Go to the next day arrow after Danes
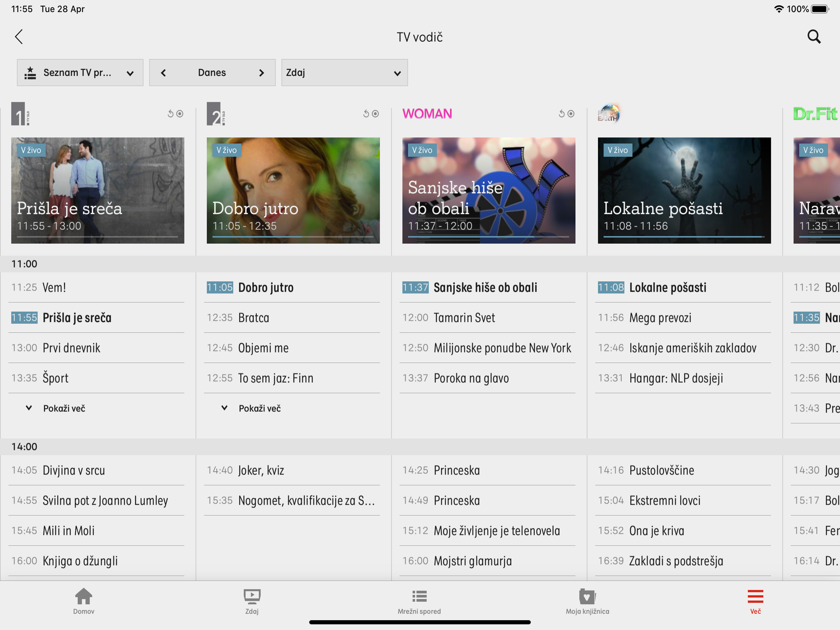The image size is (840, 630). [261, 73]
